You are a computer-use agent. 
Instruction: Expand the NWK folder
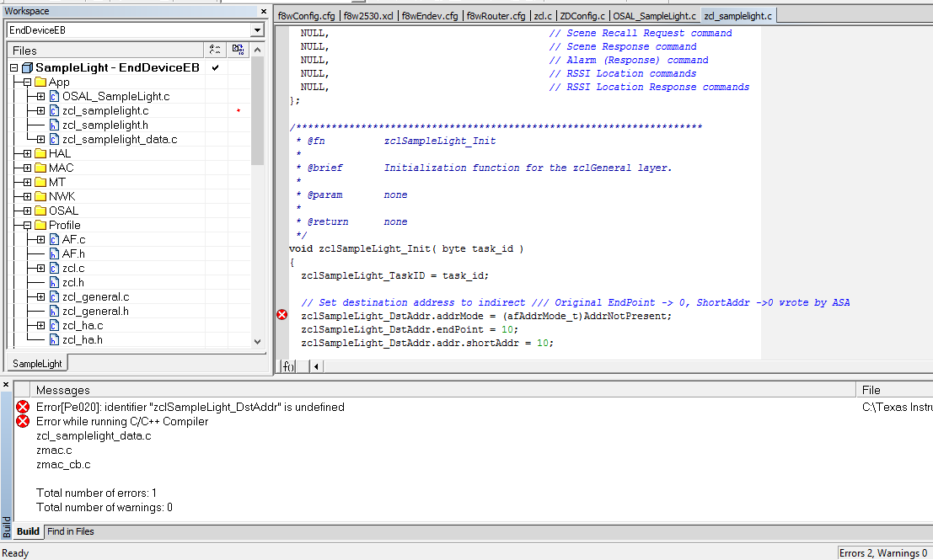point(27,196)
